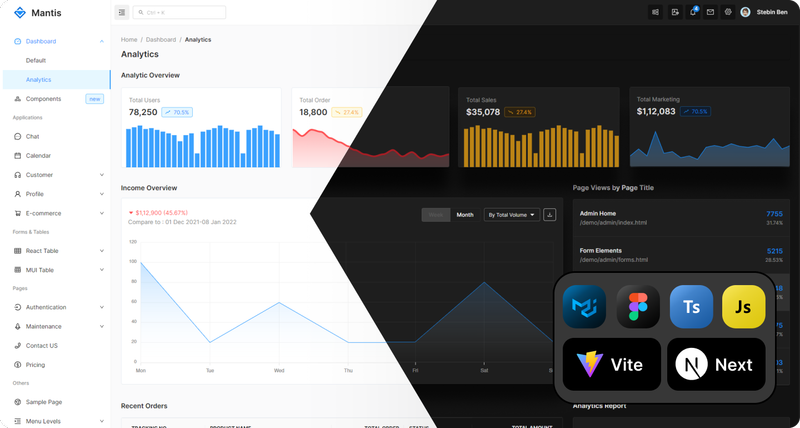This screenshot has width=800, height=428.
Task: Expand the React Table menu chevron
Action: tap(102, 251)
